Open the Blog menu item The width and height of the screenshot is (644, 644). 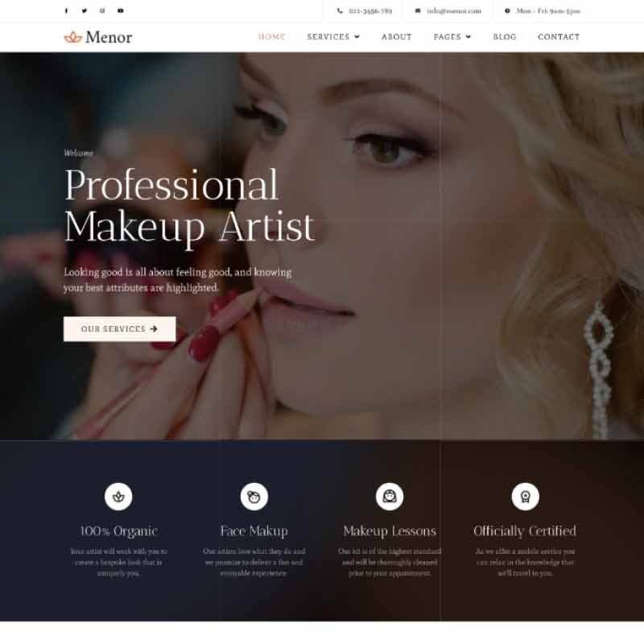[505, 36]
